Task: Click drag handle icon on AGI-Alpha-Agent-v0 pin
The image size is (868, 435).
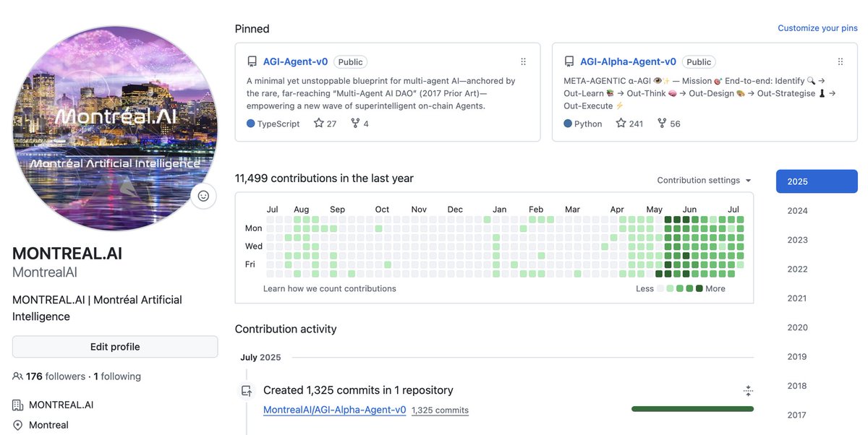Action: [841, 62]
